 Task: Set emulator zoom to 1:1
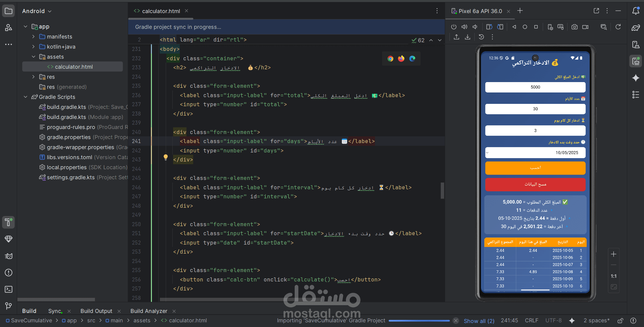click(x=613, y=276)
